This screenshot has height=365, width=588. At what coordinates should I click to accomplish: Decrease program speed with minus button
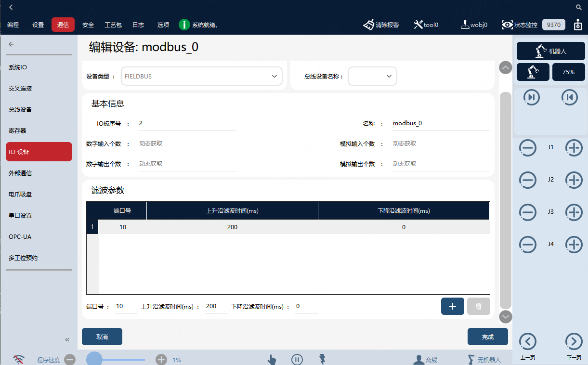tap(70, 360)
